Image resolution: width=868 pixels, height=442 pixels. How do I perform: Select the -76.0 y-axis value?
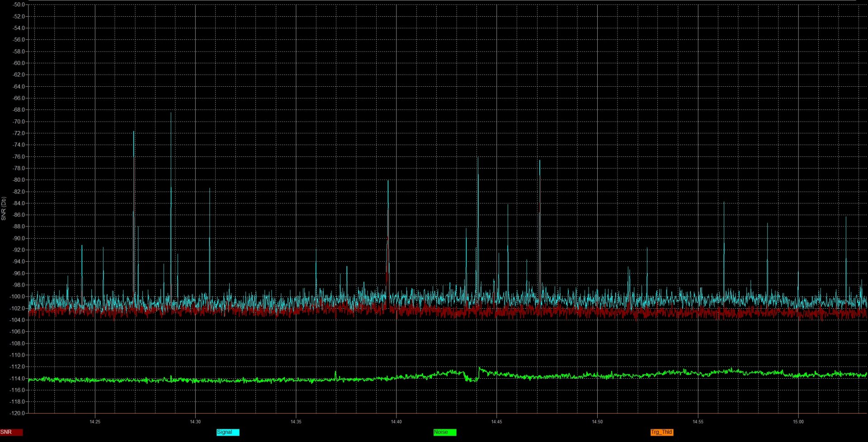pyautogui.click(x=19, y=156)
